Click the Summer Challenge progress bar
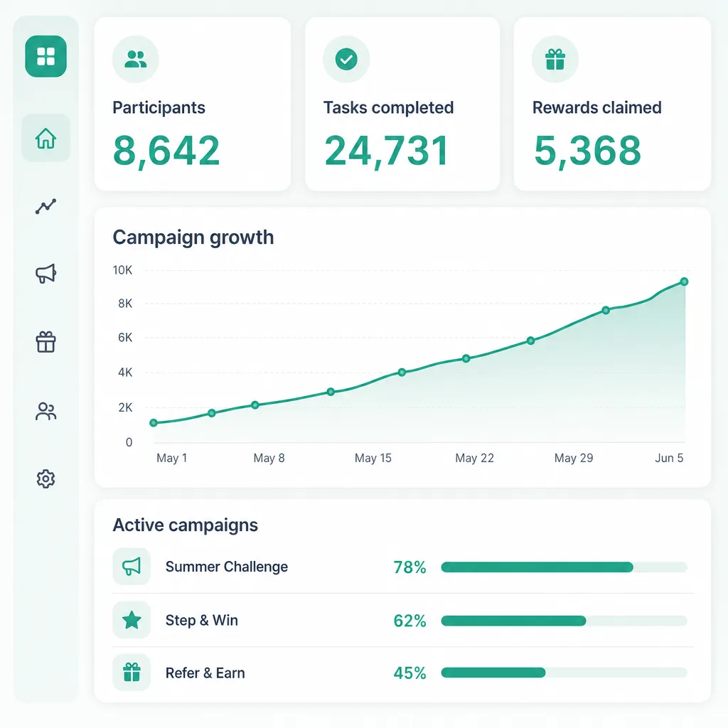728x728 pixels. click(564, 567)
